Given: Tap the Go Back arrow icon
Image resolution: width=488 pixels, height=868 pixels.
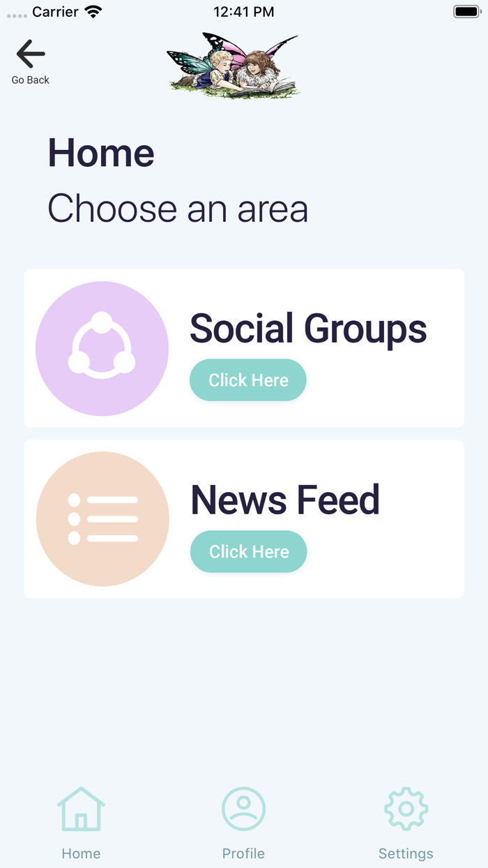Looking at the screenshot, I should coord(31,54).
